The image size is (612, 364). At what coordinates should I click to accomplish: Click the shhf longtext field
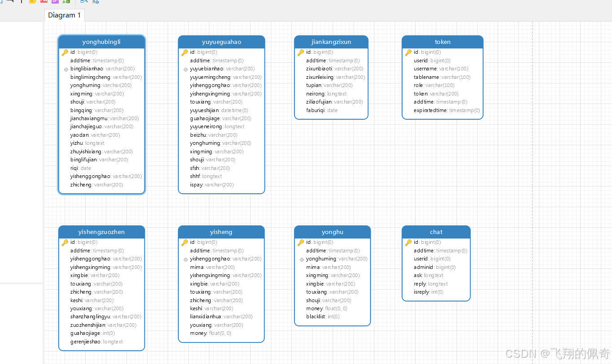(x=206, y=176)
